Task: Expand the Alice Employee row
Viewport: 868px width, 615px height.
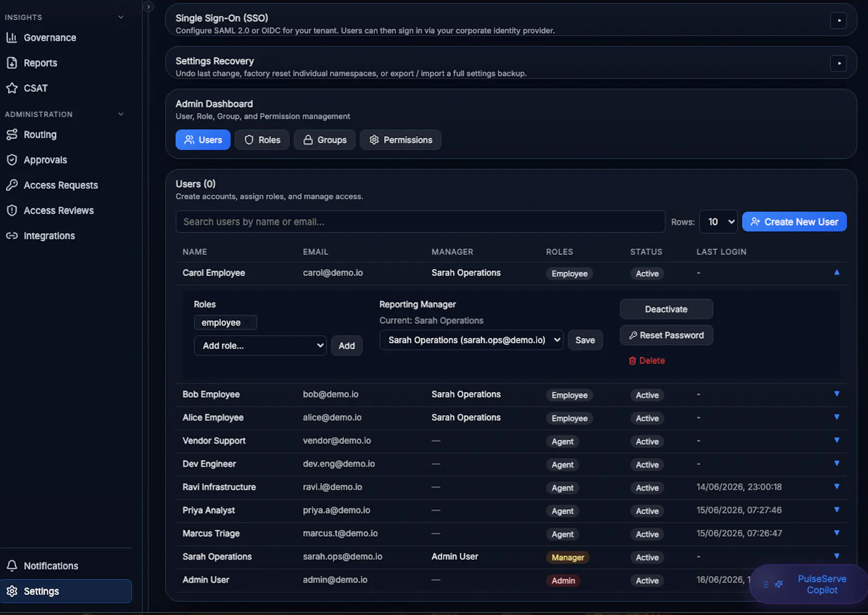Action: (837, 417)
